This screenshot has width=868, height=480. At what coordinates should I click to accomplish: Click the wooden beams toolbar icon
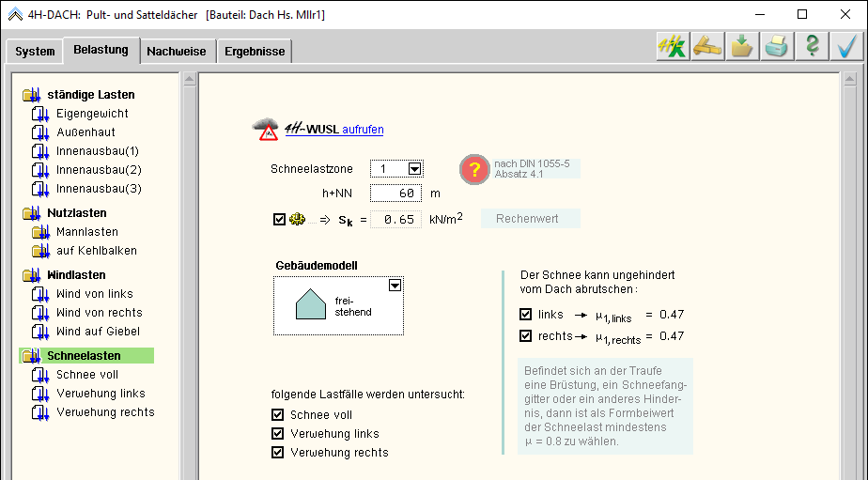point(706,47)
